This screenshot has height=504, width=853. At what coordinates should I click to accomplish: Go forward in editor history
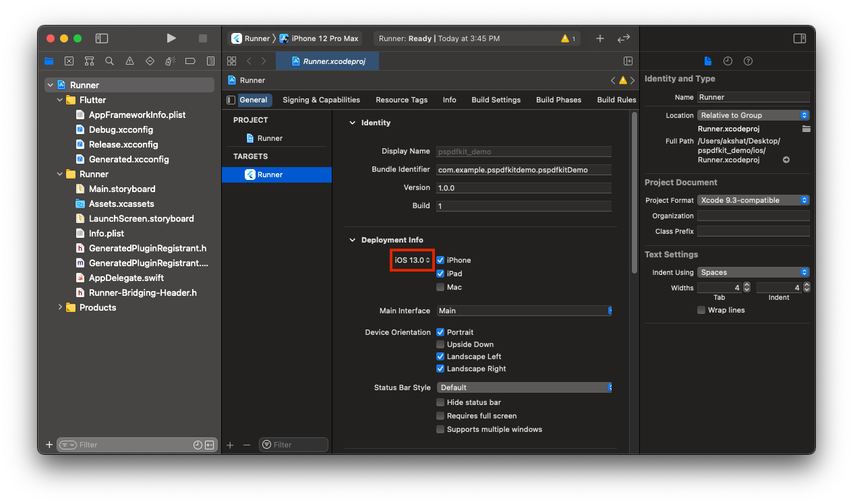click(x=264, y=61)
